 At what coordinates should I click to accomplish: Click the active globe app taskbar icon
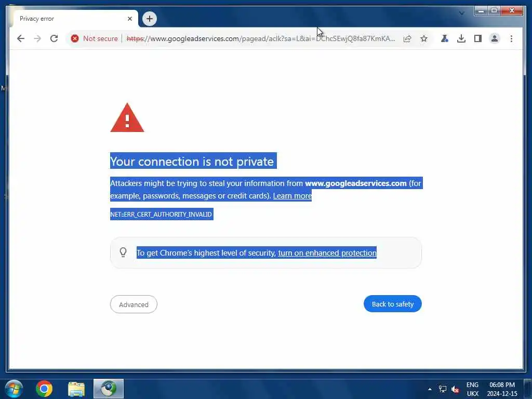109,389
